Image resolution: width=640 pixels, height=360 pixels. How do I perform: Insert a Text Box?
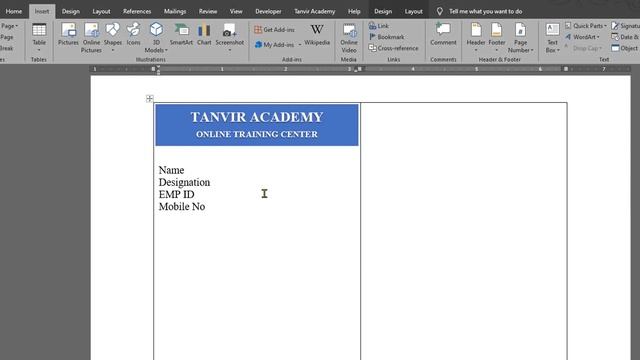552,38
